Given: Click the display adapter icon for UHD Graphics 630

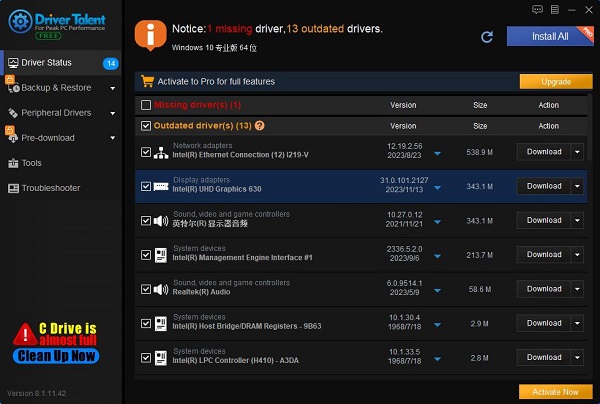Looking at the screenshot, I should click(x=161, y=186).
